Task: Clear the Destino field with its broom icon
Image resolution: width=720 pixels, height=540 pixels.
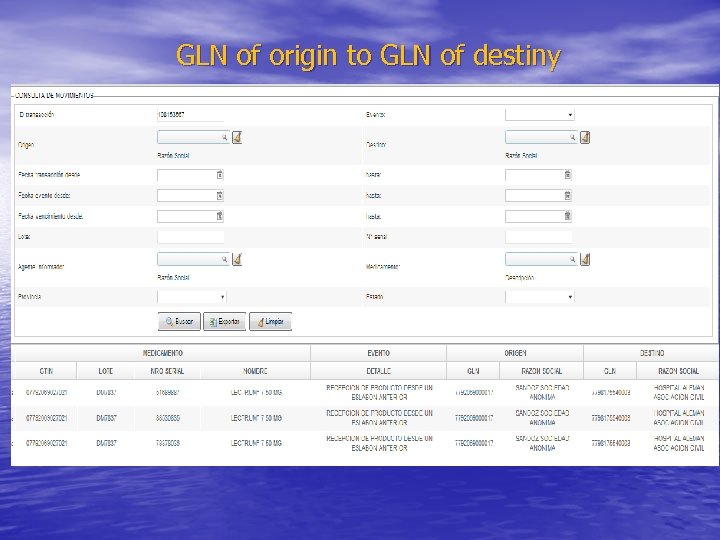Action: (x=585, y=137)
